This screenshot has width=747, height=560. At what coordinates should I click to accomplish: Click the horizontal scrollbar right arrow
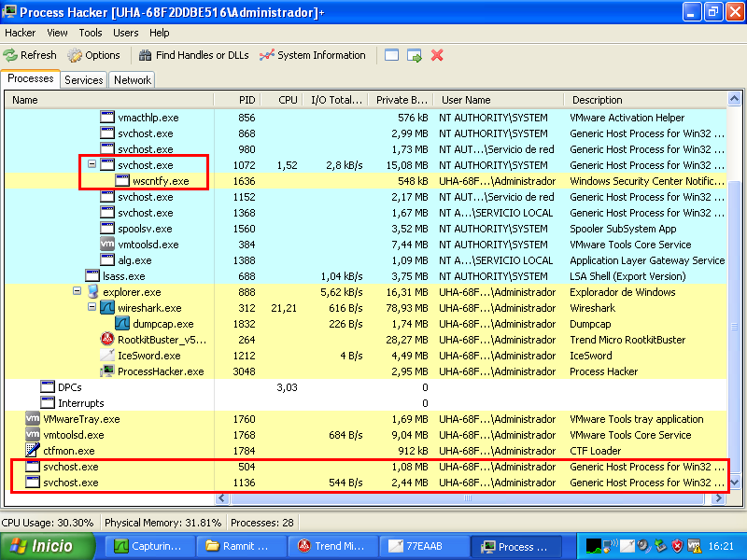(x=720, y=499)
